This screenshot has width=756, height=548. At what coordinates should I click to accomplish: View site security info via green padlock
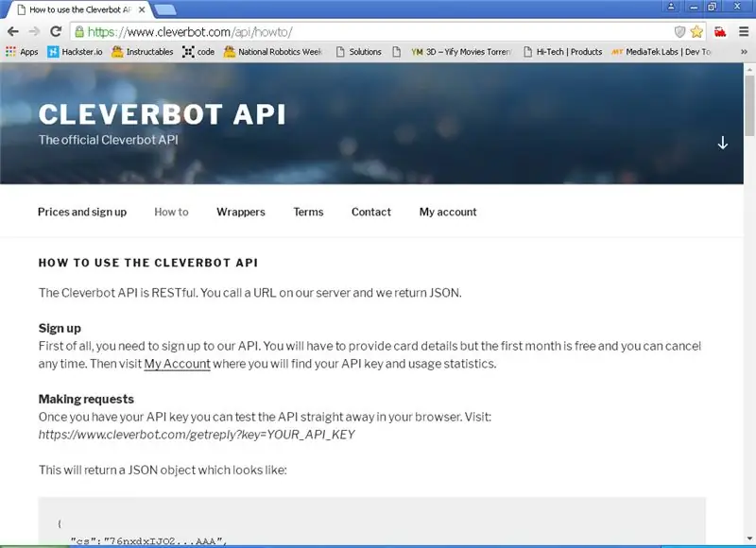pyautogui.click(x=79, y=32)
